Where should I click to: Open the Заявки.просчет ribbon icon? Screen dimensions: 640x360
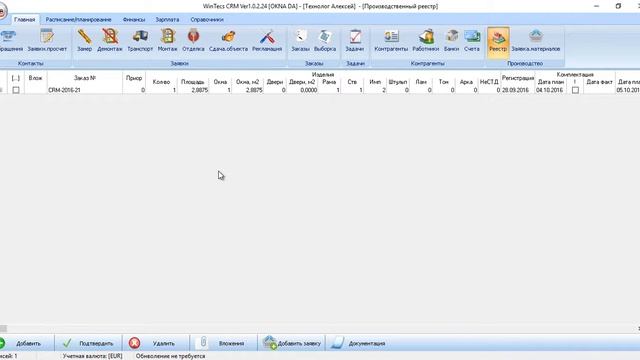tap(47, 40)
